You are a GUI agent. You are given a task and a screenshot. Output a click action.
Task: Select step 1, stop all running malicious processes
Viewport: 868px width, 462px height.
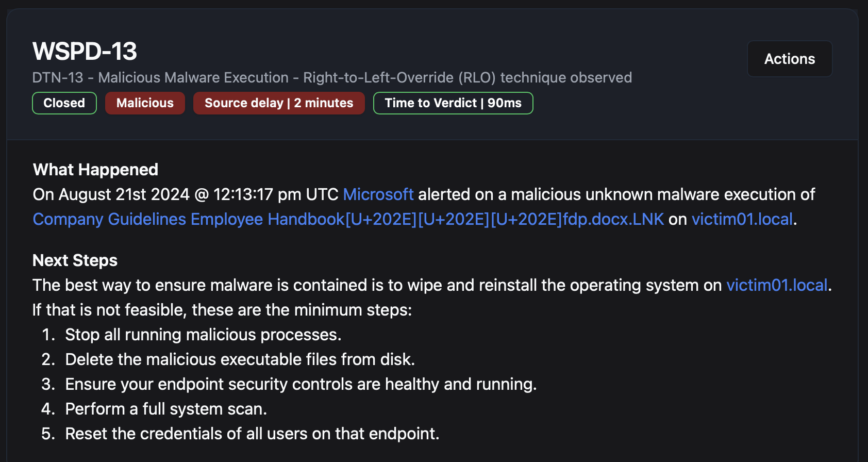[x=203, y=335]
